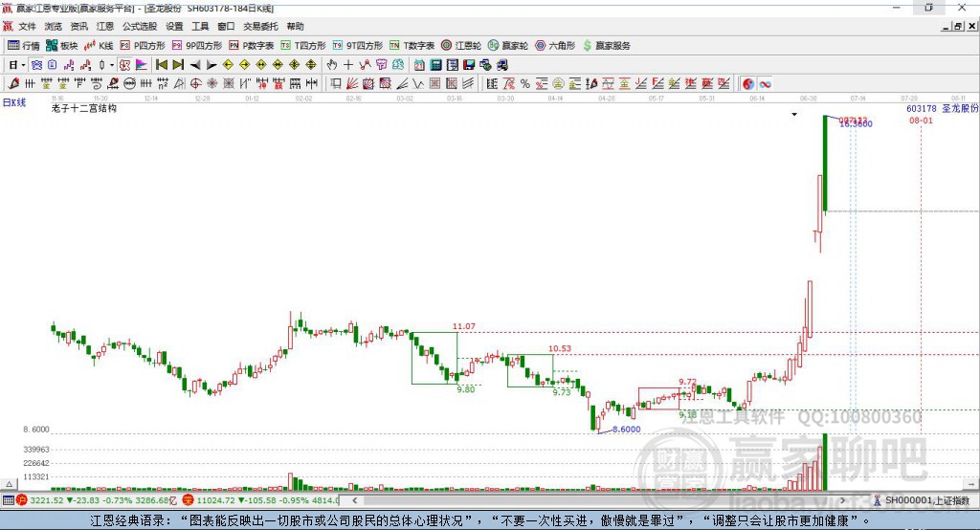Image resolution: width=980 pixels, height=530 pixels.
Task: Click the yin-yang red blue icon
Action: coord(748,84)
